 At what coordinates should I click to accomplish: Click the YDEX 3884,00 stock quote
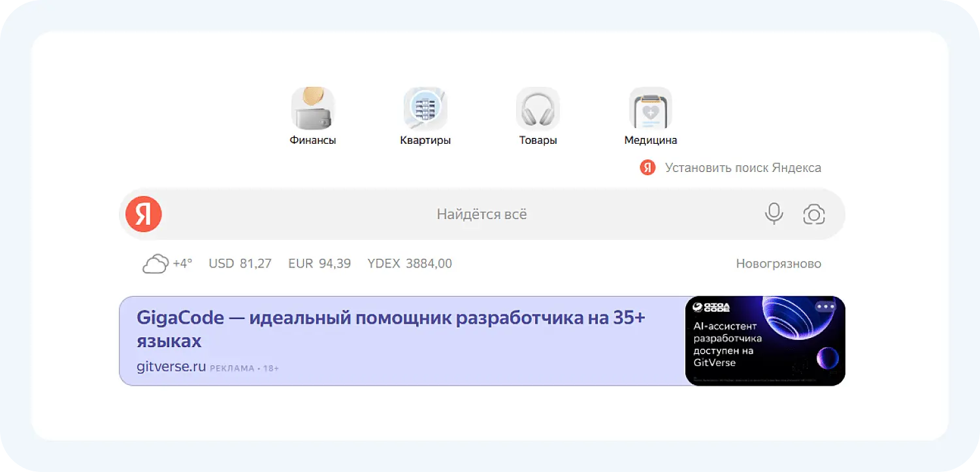click(409, 263)
